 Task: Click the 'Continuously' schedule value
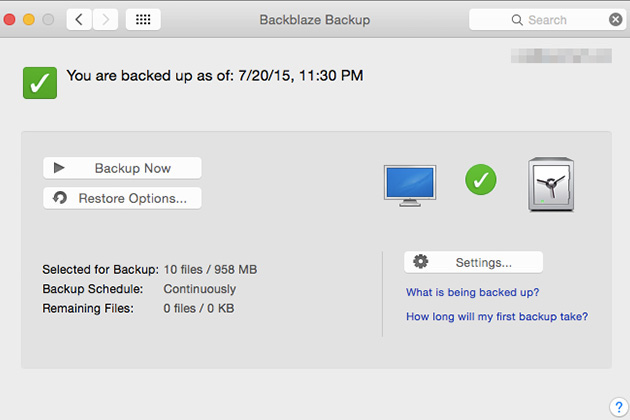click(x=200, y=289)
